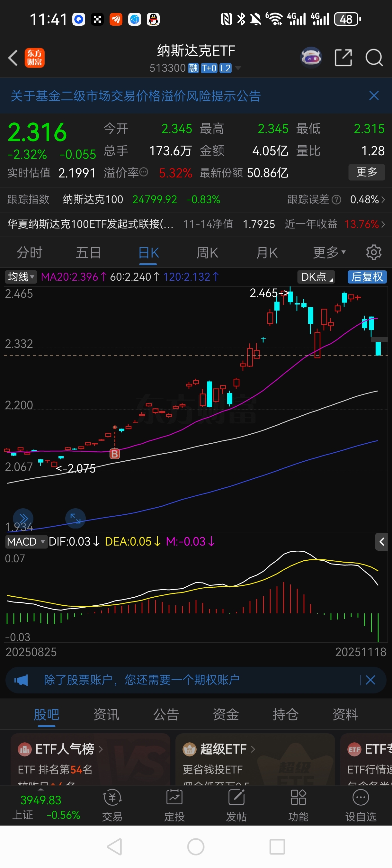Open the options account promotion link
Image resolution: width=392 pixels, height=868 pixels.
tap(142, 680)
